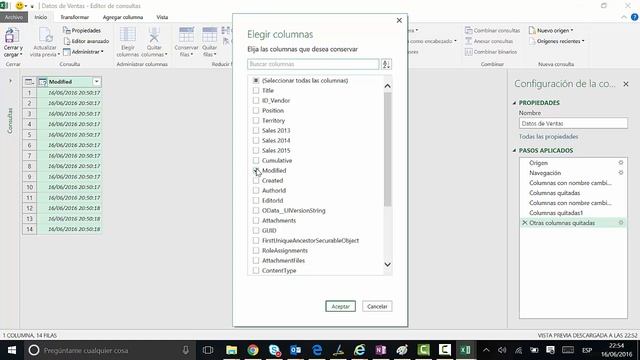
Task: Check the Created column checkbox
Action: click(256, 180)
